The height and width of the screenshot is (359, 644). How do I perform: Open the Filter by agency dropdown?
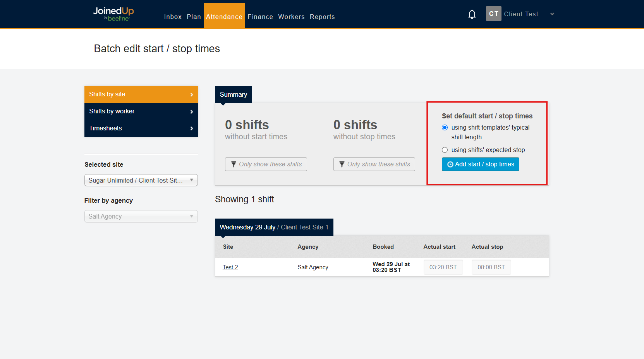click(141, 216)
